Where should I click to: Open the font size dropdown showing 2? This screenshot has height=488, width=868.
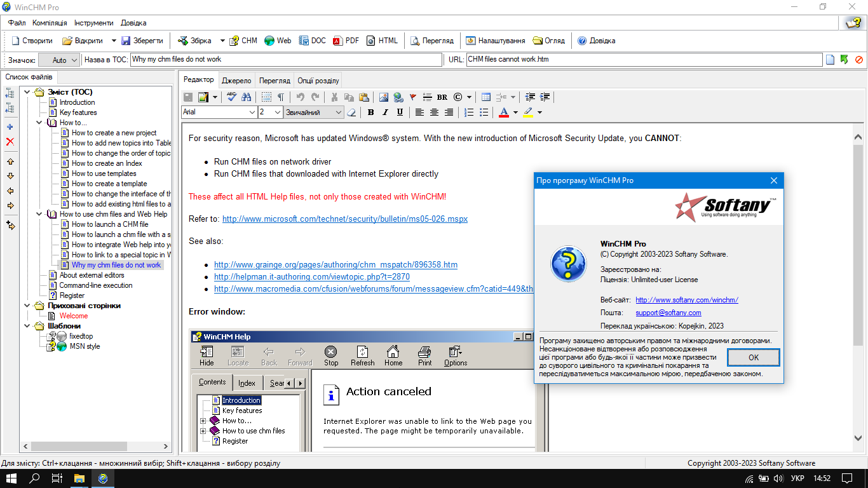(x=278, y=112)
